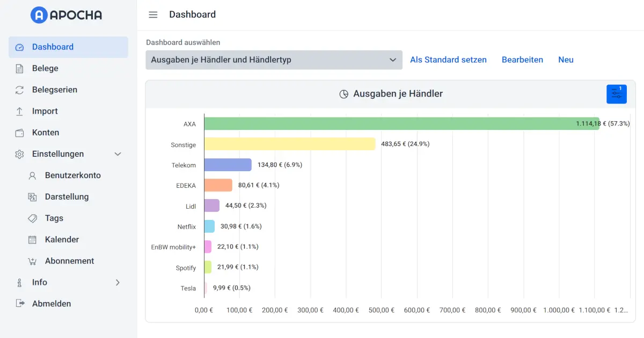Image resolution: width=644 pixels, height=338 pixels.
Task: Click the Belege document icon
Action: pos(20,69)
